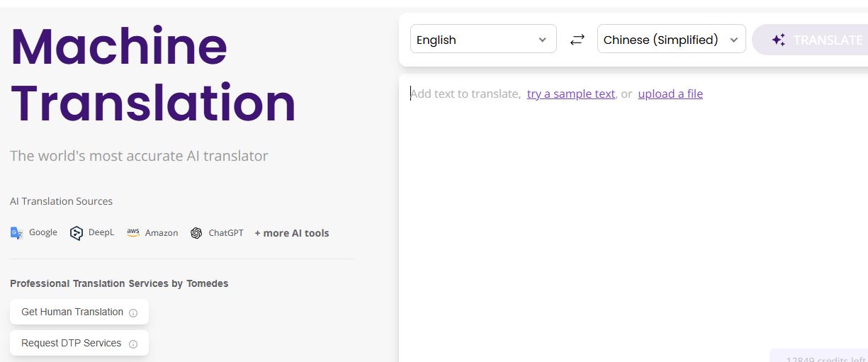Select the DeepL source icon
Screen dimensions: 868x362
tap(77, 233)
